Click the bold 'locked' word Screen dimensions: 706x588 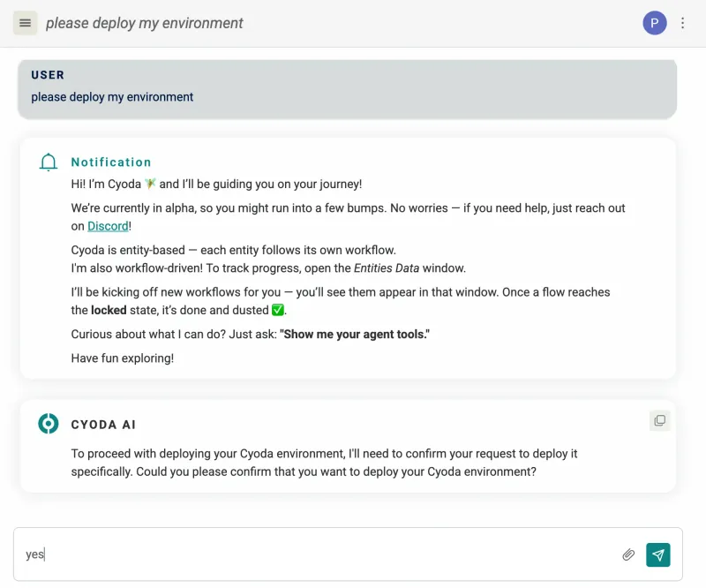(x=109, y=310)
